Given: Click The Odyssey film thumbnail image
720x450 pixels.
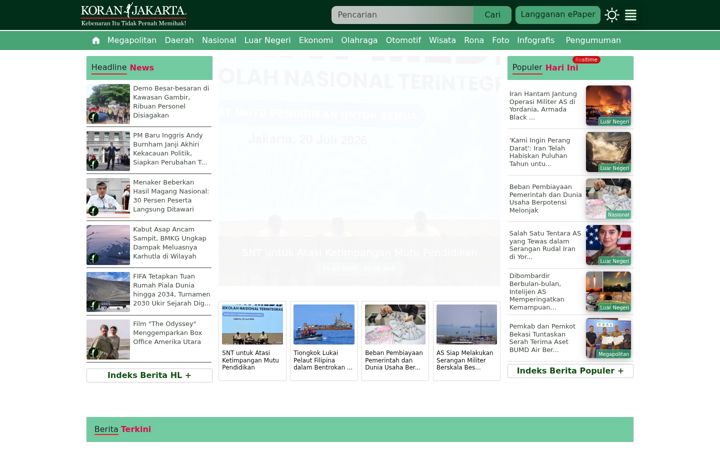Looking at the screenshot, I should (x=108, y=339).
